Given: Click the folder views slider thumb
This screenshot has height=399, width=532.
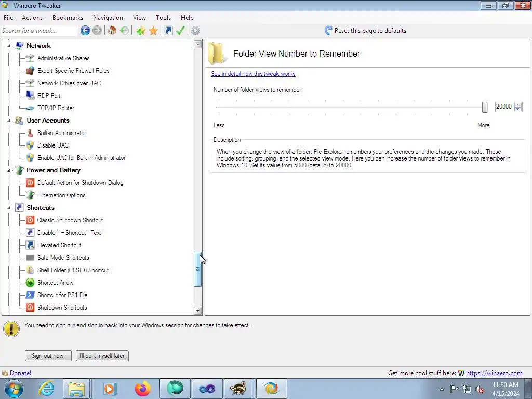Looking at the screenshot, I should coord(485,107).
